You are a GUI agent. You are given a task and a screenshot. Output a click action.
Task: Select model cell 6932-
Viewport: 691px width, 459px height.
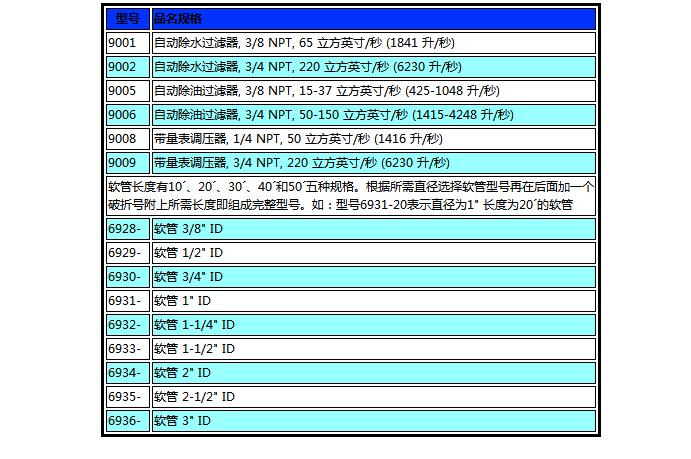click(128, 325)
